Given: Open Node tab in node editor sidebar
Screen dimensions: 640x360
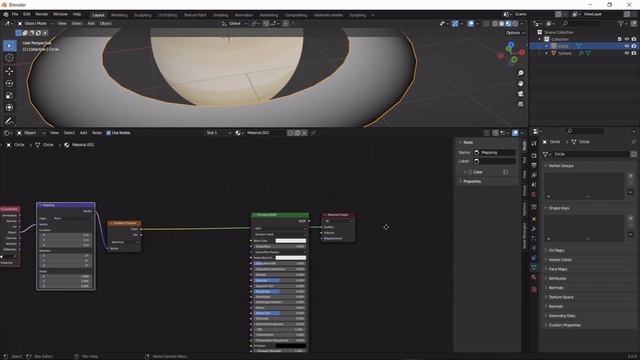Looking at the screenshot, I should click(x=524, y=145).
